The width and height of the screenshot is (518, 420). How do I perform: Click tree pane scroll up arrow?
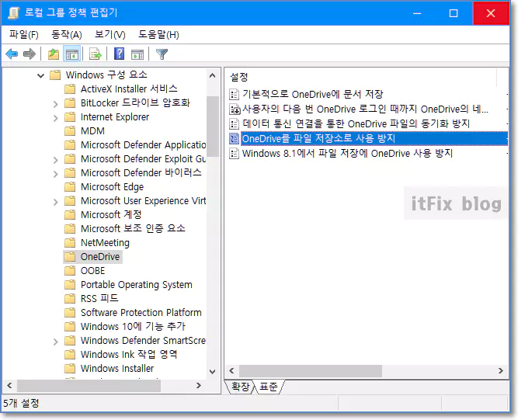213,75
